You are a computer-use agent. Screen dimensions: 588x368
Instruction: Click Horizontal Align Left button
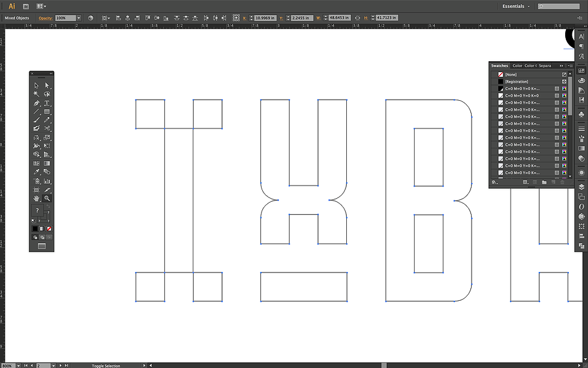pyautogui.click(x=118, y=18)
